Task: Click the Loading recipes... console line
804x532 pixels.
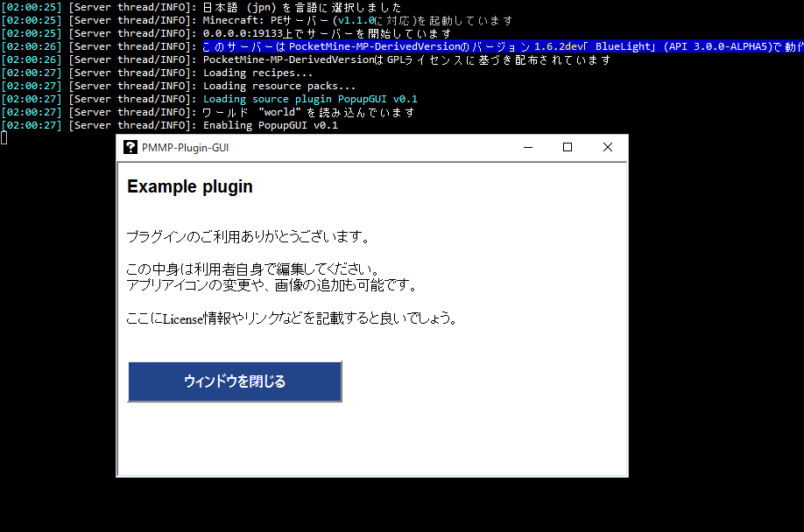Action: (x=157, y=73)
